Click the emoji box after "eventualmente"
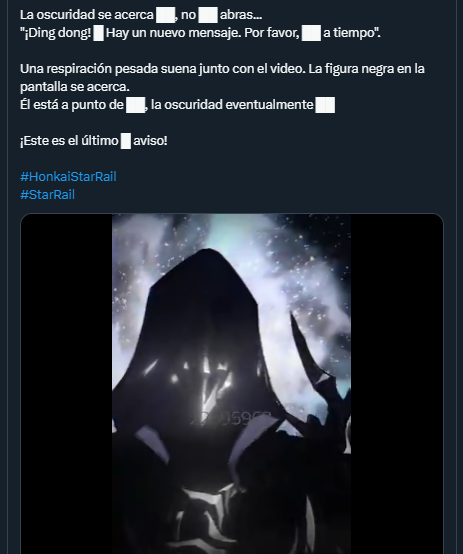463x554 pixels. click(x=325, y=105)
